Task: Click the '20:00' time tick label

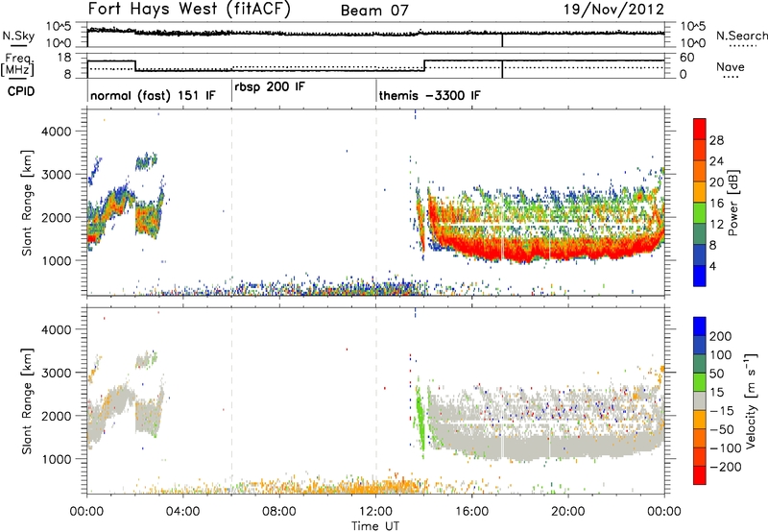Action: 568,512
